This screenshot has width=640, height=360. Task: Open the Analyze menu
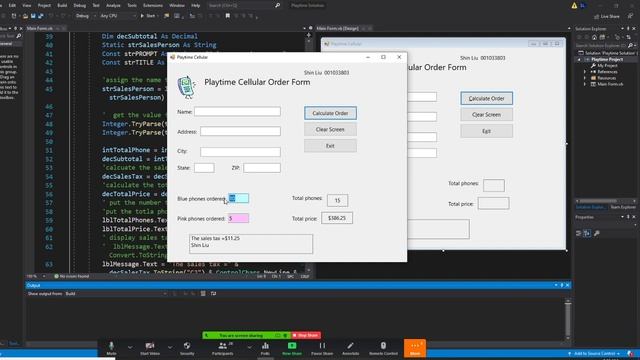click(113, 5)
